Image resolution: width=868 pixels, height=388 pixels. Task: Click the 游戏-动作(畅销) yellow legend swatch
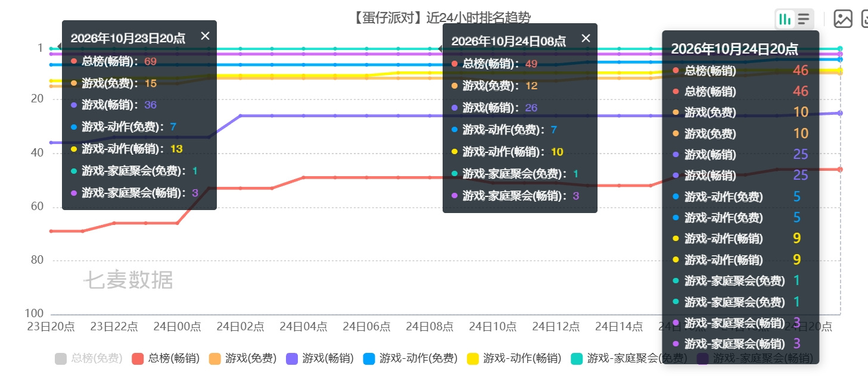coord(473,358)
